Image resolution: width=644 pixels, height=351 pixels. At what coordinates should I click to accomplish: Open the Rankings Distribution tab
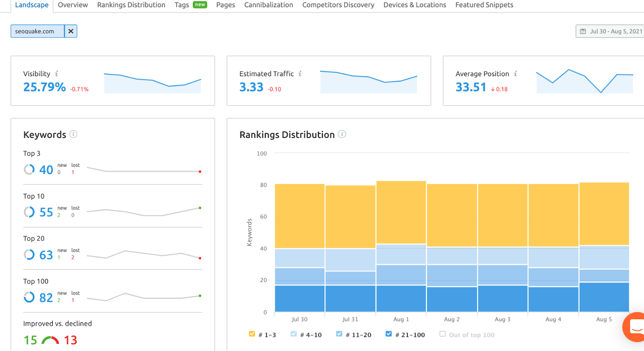(x=131, y=5)
